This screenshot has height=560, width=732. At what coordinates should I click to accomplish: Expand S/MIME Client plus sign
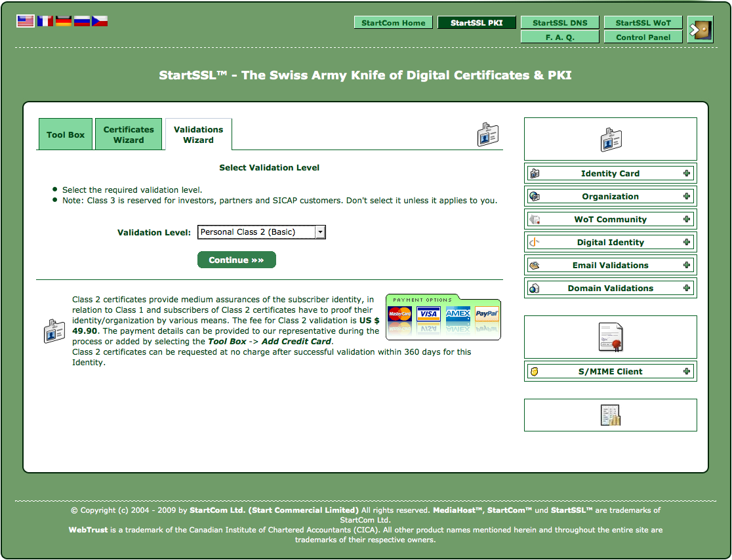point(686,371)
